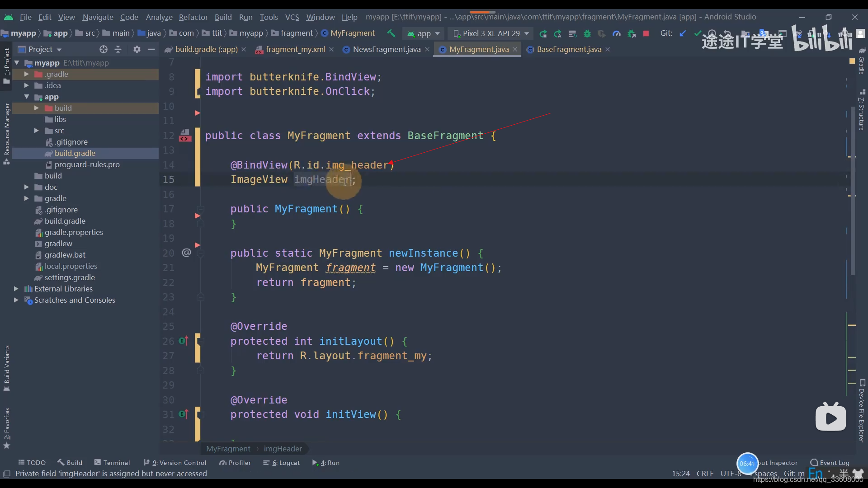The image size is (868, 488).
Task: Toggle the 1: Project side tool window
Action: tap(6, 66)
